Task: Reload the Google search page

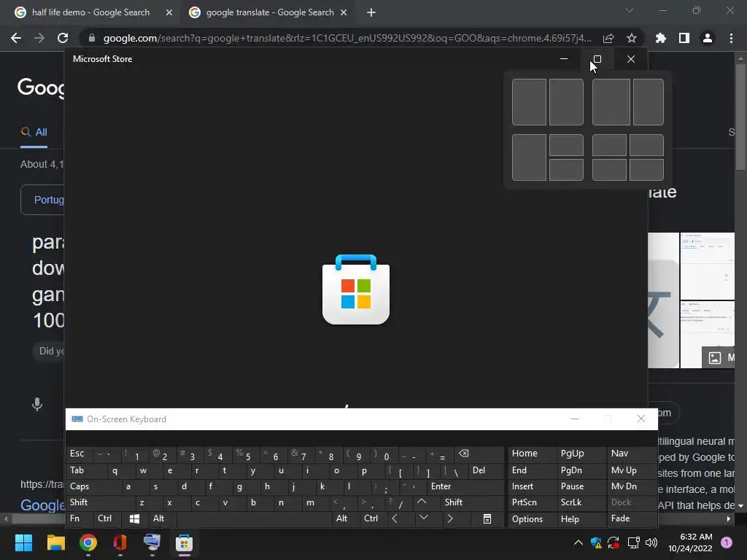Action: click(x=63, y=38)
